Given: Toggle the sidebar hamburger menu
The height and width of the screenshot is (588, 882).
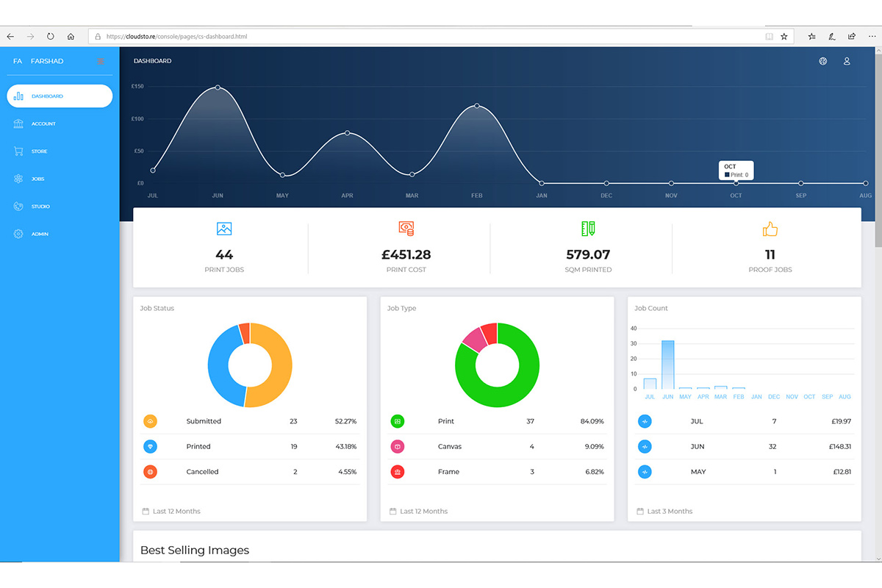Looking at the screenshot, I should click(101, 61).
